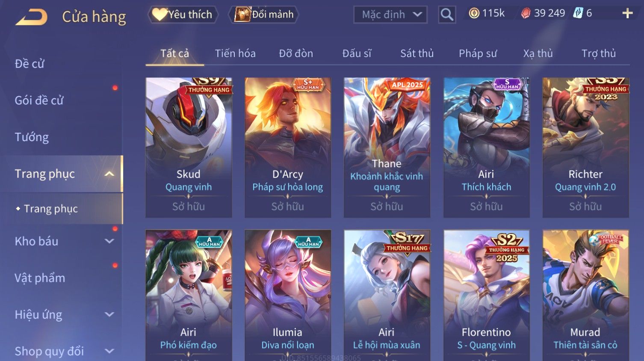Tap the plus icon to add currency
Image resolution: width=644 pixels, height=361 pixels.
(627, 14)
